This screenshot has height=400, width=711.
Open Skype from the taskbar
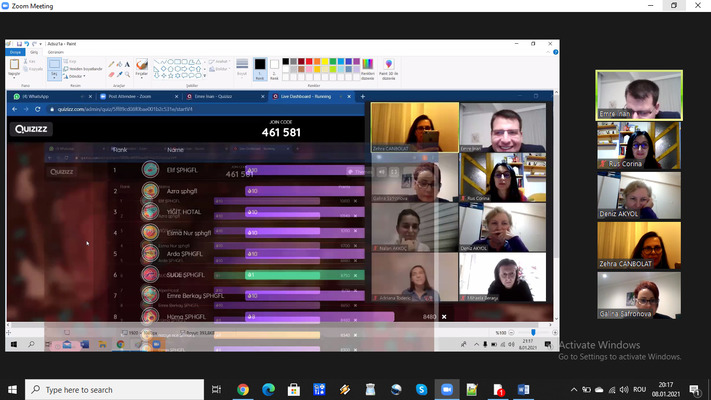pyautogui.click(x=421, y=390)
